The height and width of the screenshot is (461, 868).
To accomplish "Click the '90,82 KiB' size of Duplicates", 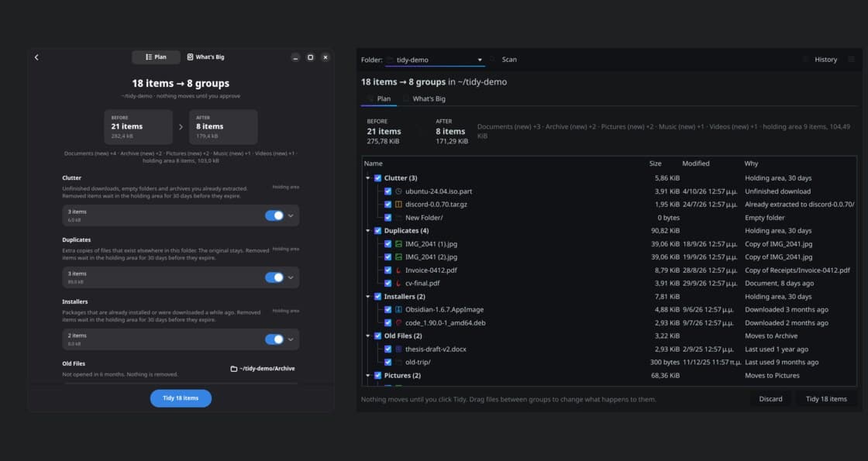I will (666, 231).
